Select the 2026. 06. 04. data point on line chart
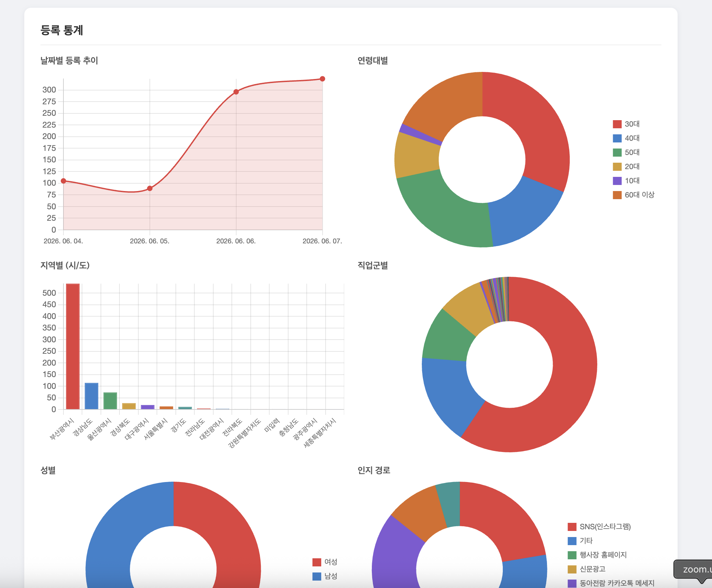Image resolution: width=712 pixels, height=588 pixels. pyautogui.click(x=63, y=181)
